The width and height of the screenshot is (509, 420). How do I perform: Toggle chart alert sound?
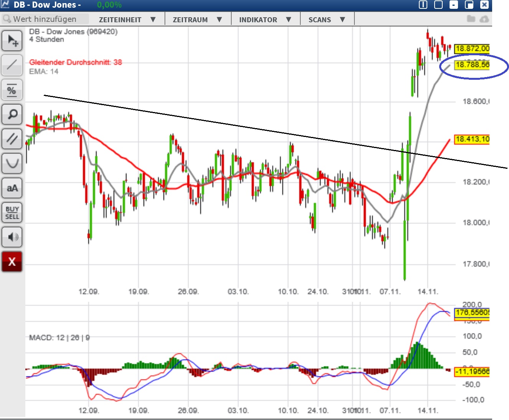pyautogui.click(x=12, y=237)
